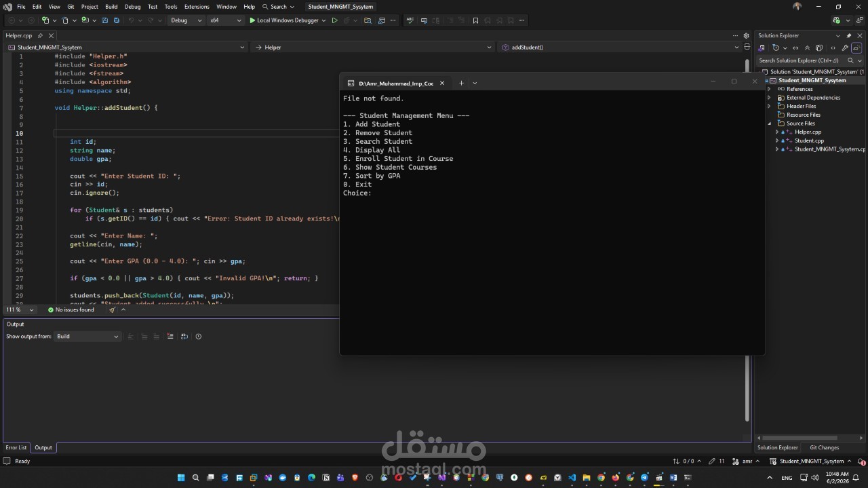The width and height of the screenshot is (868, 488).
Task: Expand the External Dependencies node
Action: [769, 98]
